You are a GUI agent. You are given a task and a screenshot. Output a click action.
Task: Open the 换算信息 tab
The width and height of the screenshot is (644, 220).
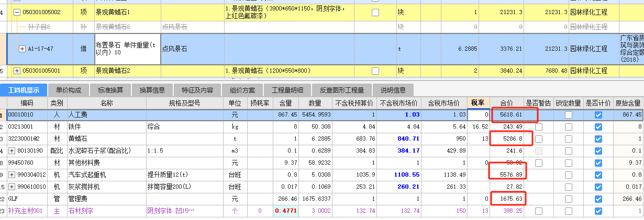[152, 90]
